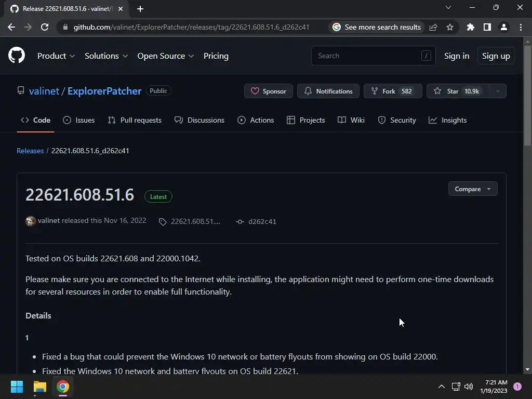532x399 pixels.
Task: Close the Release 22621.608.51.6 tab
Action: coord(121,9)
